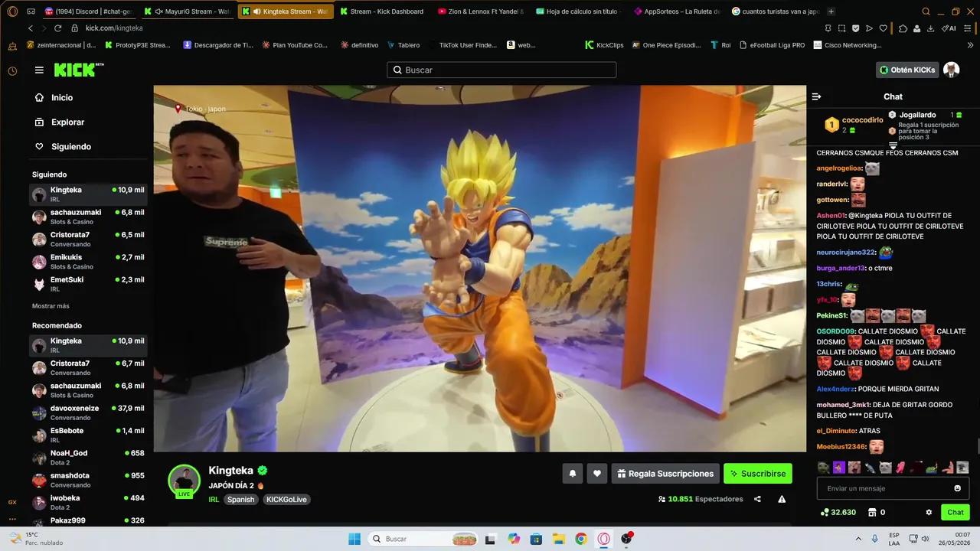This screenshot has width=980, height=551.
Task: Click the Opera GX logo at top left
Action: click(x=11, y=11)
